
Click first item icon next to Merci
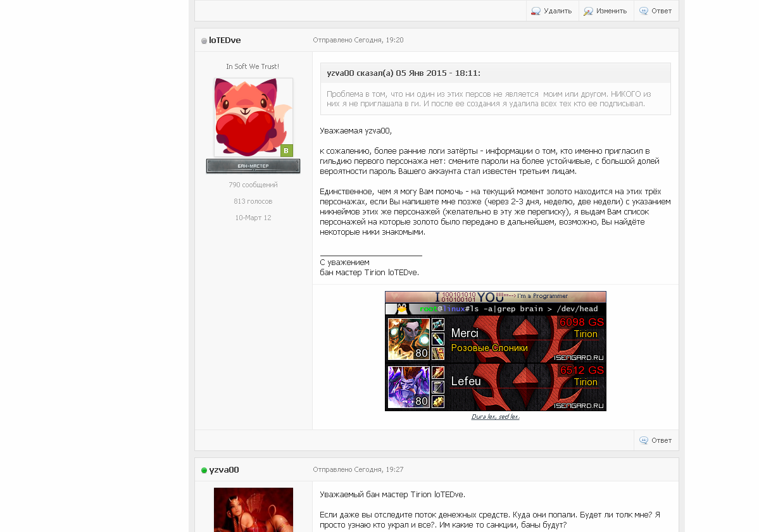pyautogui.click(x=438, y=325)
